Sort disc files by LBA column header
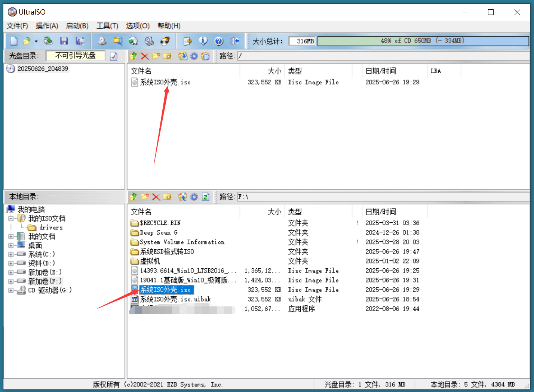The width and height of the screenshot is (534, 392). 444,71
